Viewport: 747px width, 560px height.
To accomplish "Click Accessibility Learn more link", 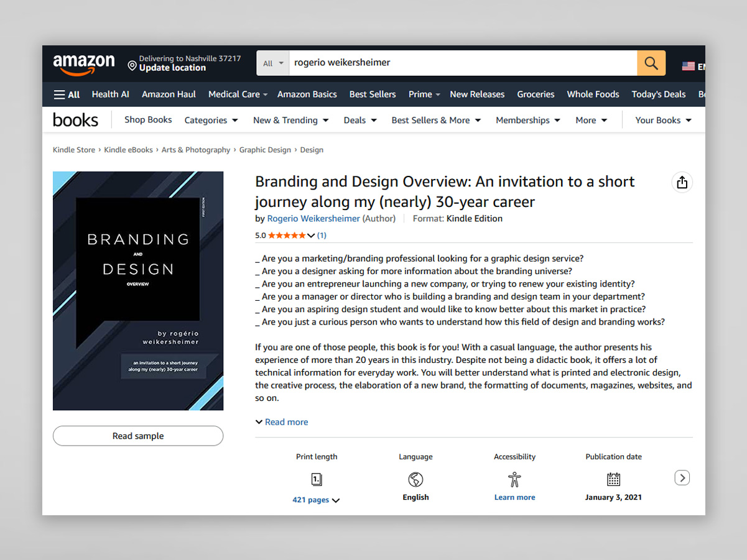I will pos(514,497).
